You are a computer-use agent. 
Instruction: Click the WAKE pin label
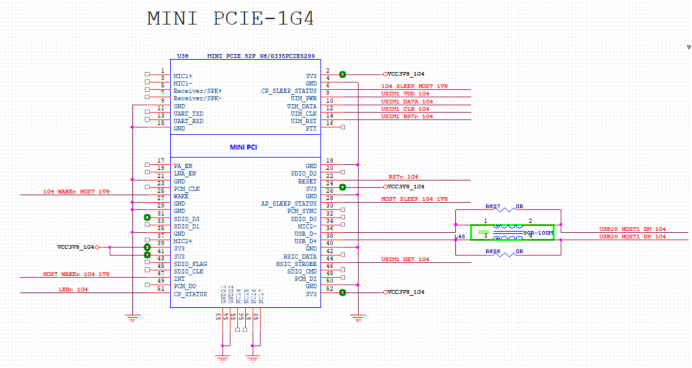click(x=181, y=196)
